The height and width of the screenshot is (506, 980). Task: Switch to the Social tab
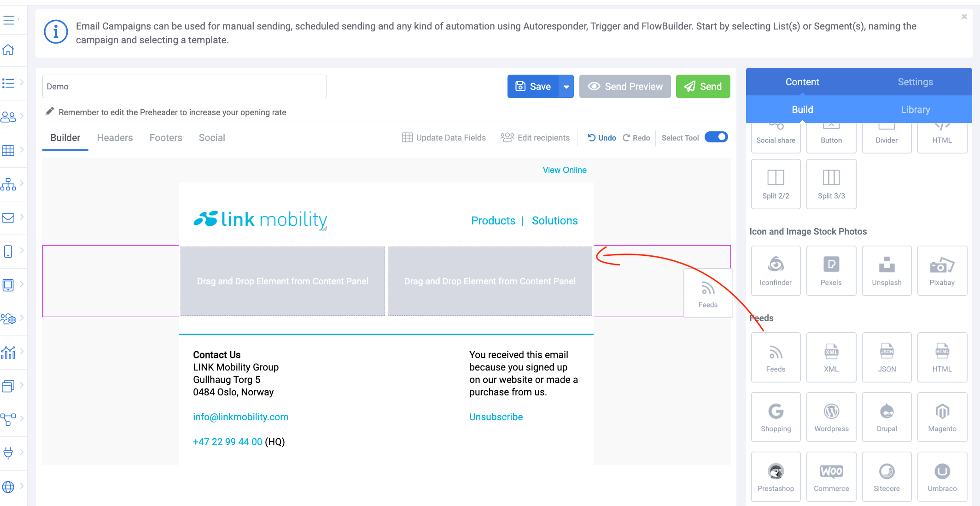[x=212, y=138]
